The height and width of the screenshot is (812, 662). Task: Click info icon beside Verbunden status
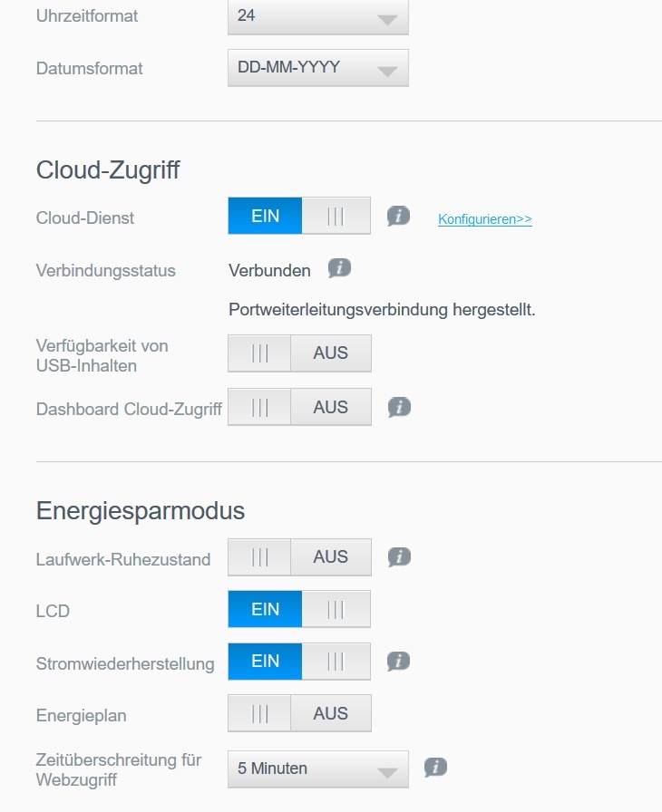tap(339, 268)
